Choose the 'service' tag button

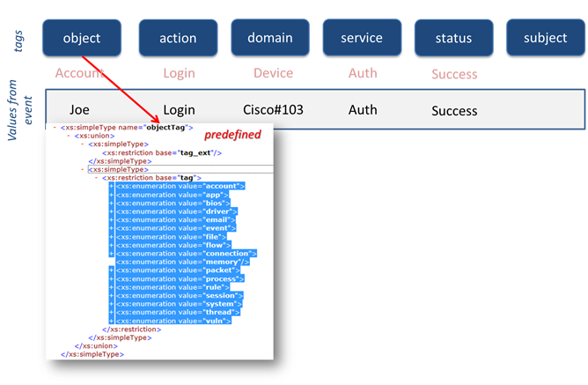(362, 38)
